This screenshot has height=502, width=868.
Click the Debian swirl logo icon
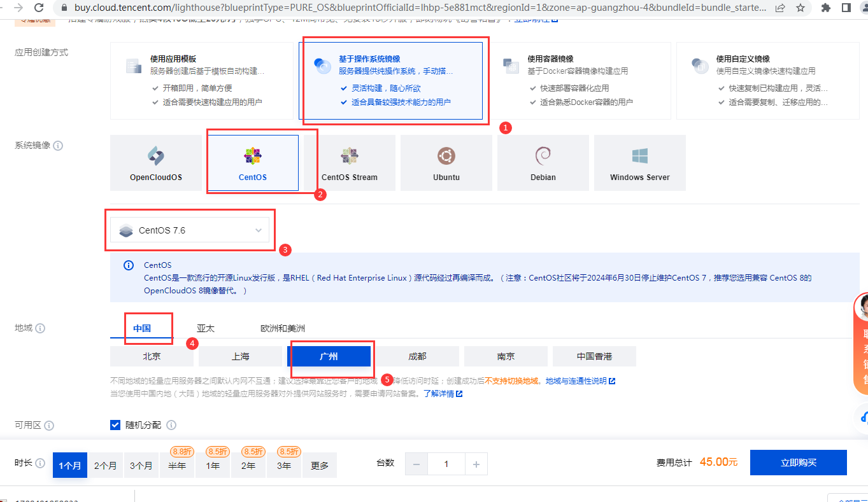[x=543, y=156]
